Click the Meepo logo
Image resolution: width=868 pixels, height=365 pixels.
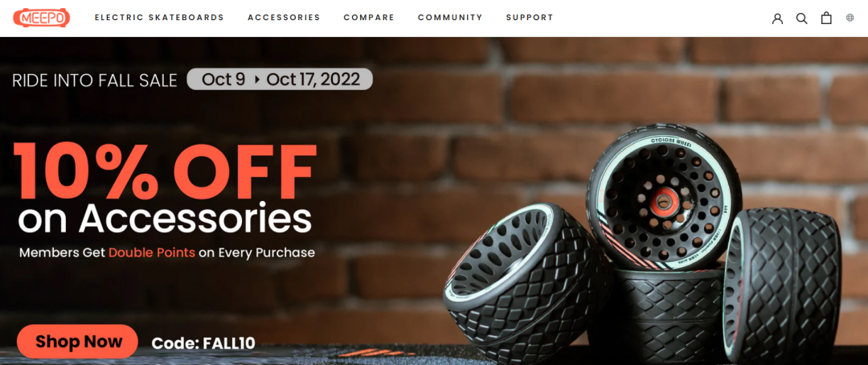point(42,18)
